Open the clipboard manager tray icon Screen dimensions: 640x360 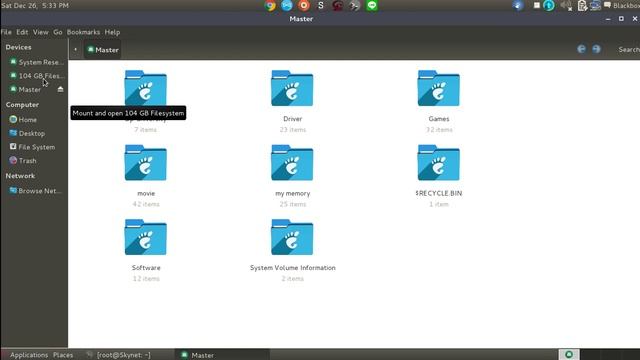click(x=582, y=6)
